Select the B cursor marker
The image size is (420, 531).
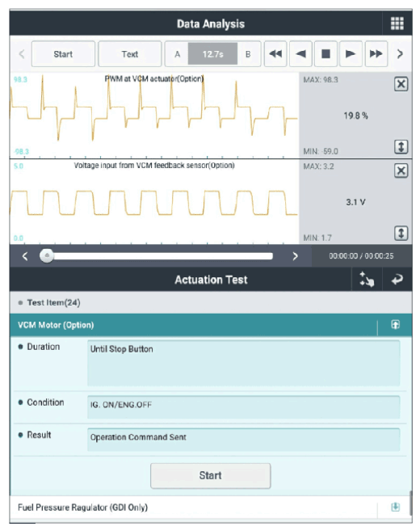249,54
